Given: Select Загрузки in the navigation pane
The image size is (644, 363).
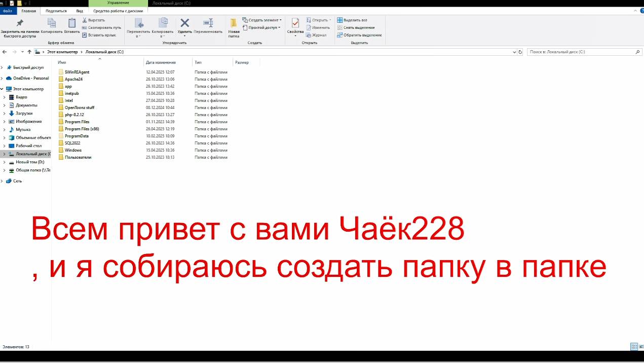Looking at the screenshot, I should point(24,113).
